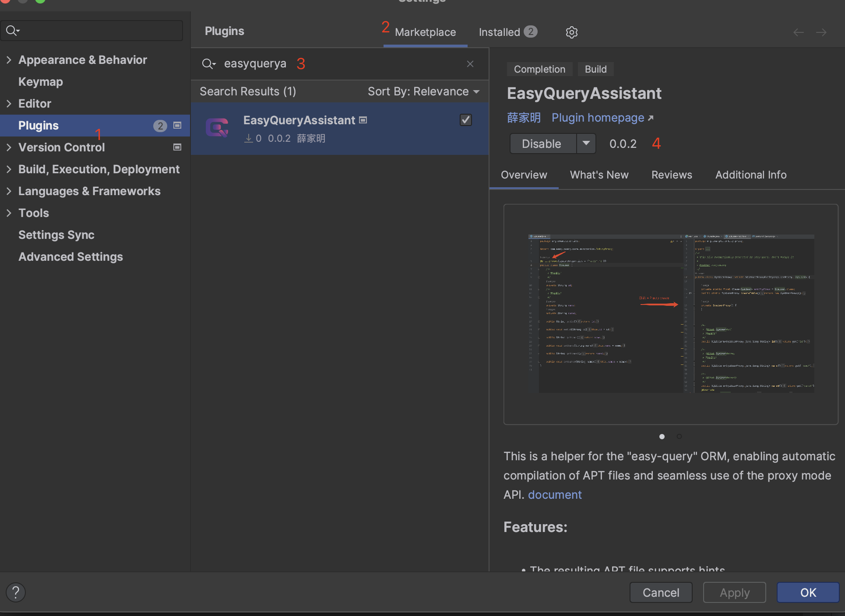Open the plugins settings gear menu

[x=571, y=32]
